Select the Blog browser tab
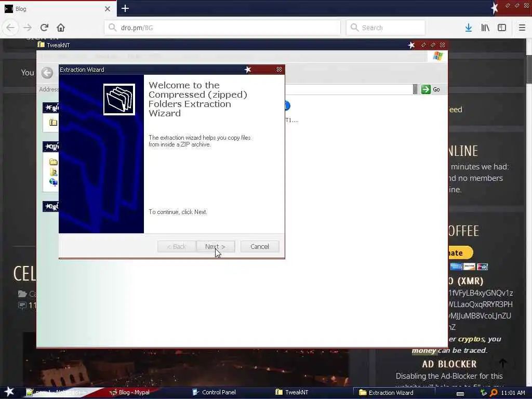The height and width of the screenshot is (399, 532). coord(58,9)
